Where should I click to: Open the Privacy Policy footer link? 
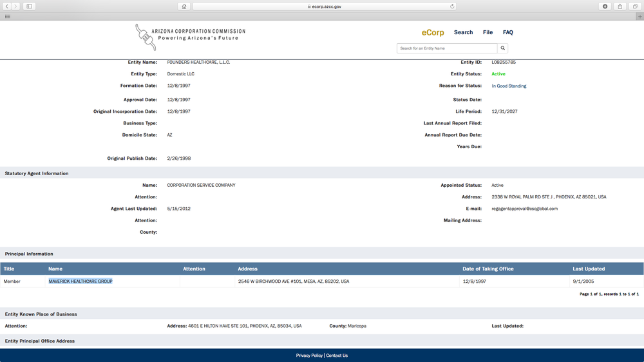pos(309,356)
